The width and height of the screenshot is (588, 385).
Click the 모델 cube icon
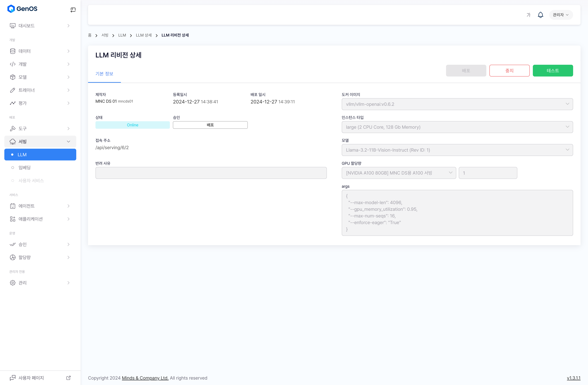coord(13,77)
